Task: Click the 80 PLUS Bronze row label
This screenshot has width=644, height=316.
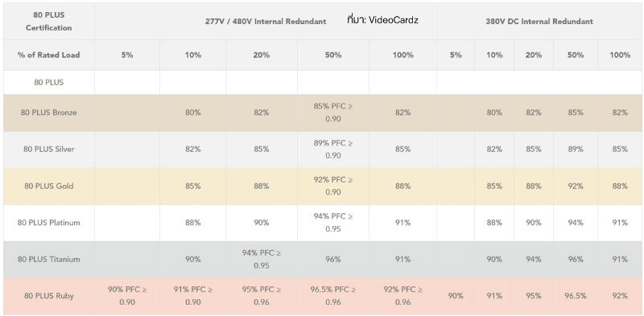Action: pyautogui.click(x=48, y=113)
